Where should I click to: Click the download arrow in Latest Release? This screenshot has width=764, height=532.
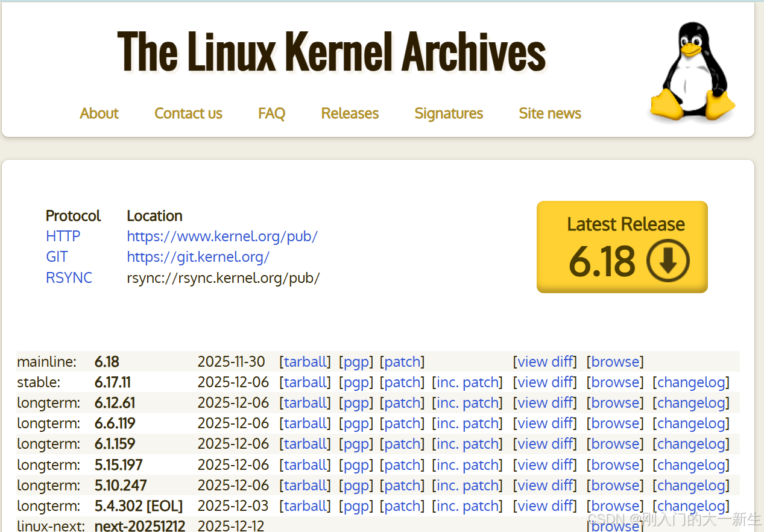pos(668,260)
